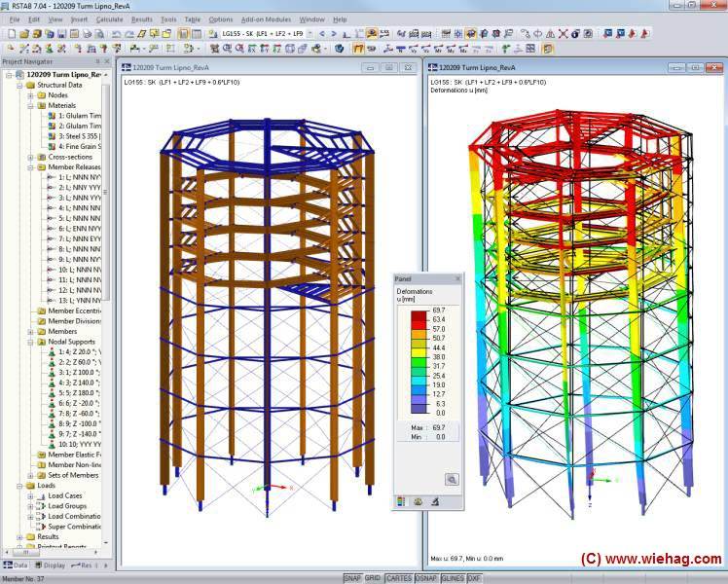Toggle CARTES in status bar
This screenshot has width=728, height=584.
(399, 578)
